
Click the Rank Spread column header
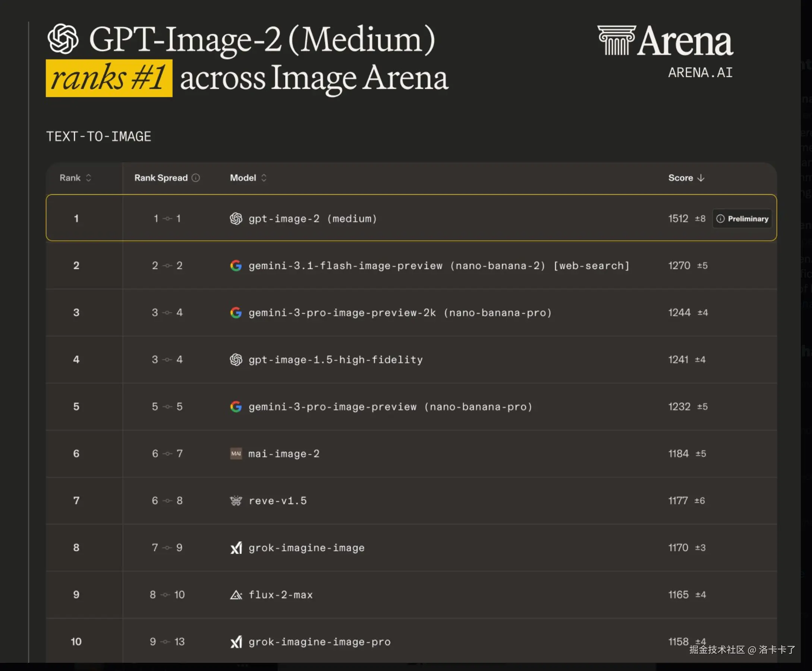coord(161,178)
